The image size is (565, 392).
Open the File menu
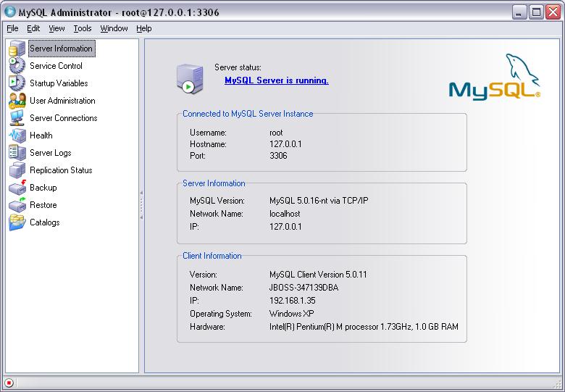pos(12,28)
